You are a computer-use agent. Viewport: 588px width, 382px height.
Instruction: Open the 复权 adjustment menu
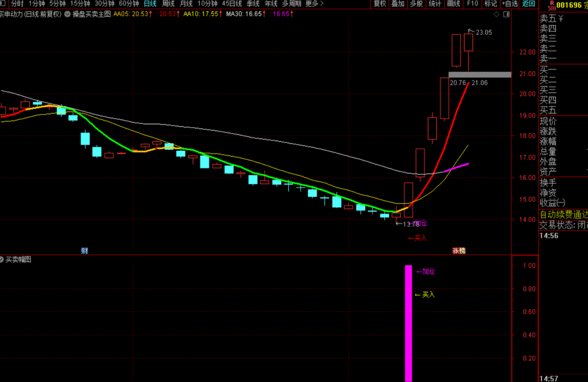[x=380, y=4]
